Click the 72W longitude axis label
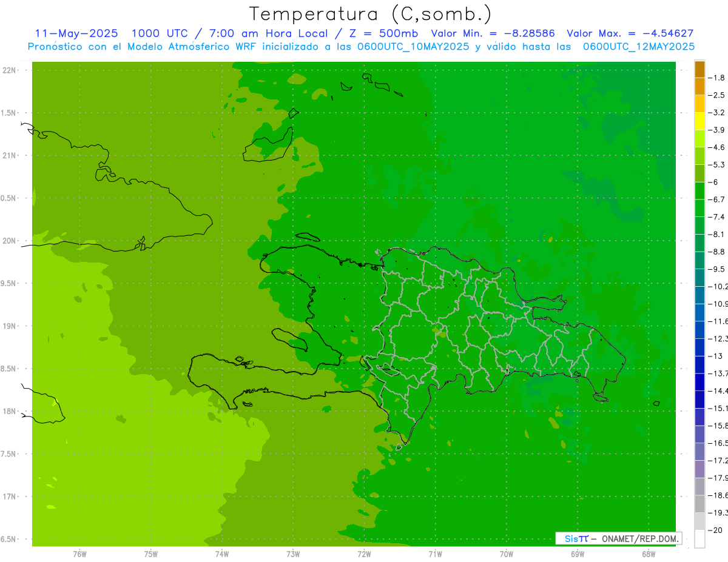 [364, 554]
